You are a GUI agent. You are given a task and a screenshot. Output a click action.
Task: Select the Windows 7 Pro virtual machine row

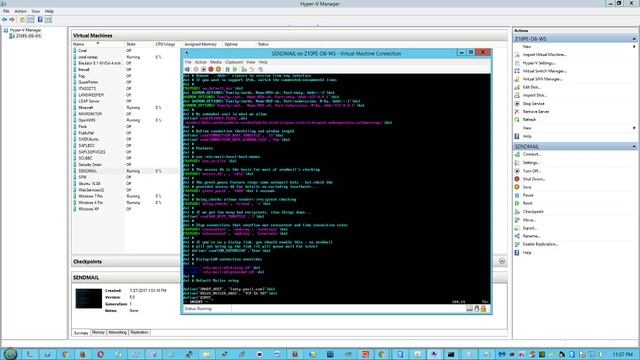pyautogui.click(x=125, y=196)
